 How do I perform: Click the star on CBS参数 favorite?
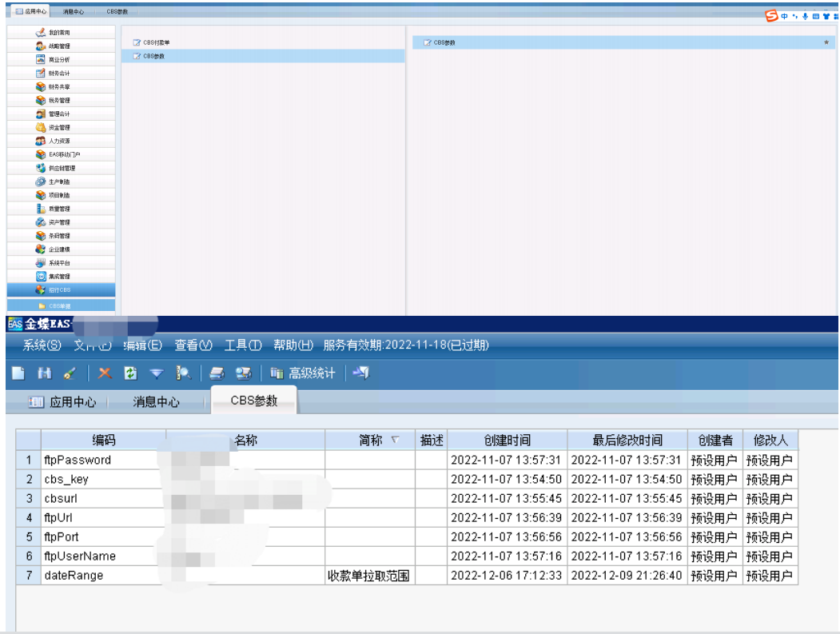click(826, 42)
